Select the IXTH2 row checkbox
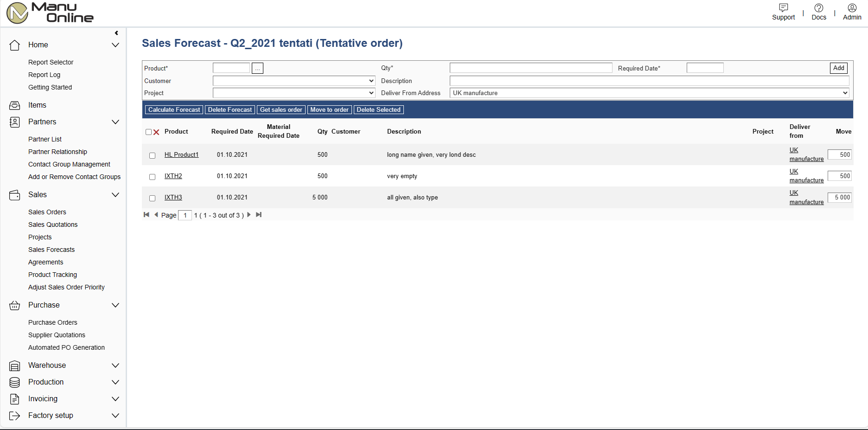 [152, 177]
